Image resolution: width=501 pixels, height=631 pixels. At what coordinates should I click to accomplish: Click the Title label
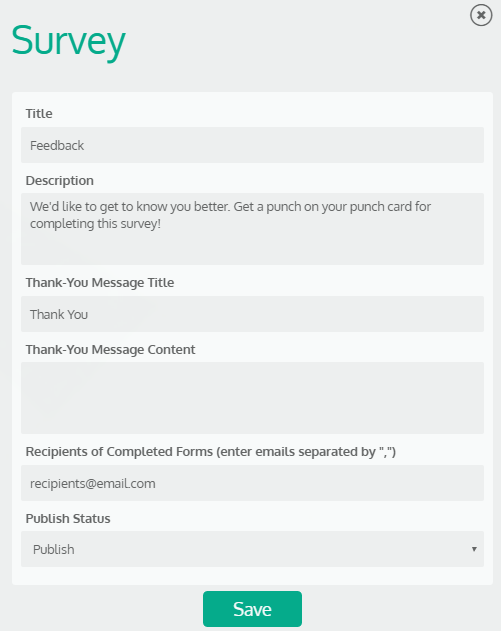[x=39, y=113]
